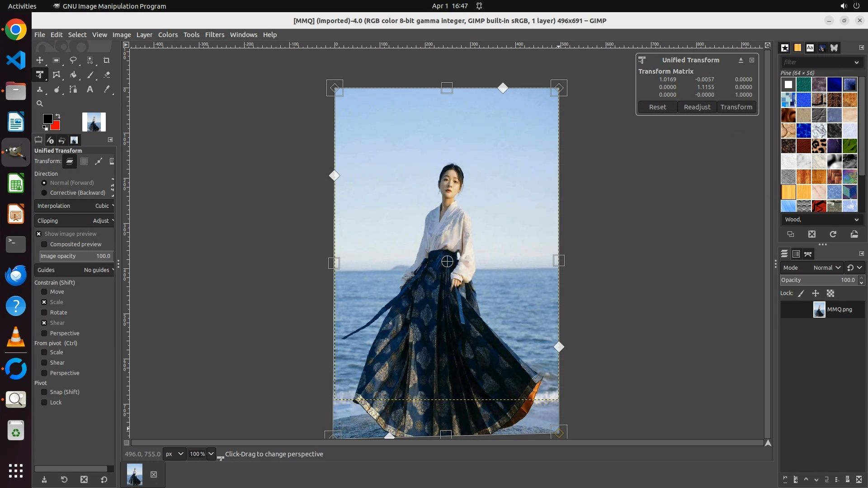Select the Free Select lasso tool

73,60
